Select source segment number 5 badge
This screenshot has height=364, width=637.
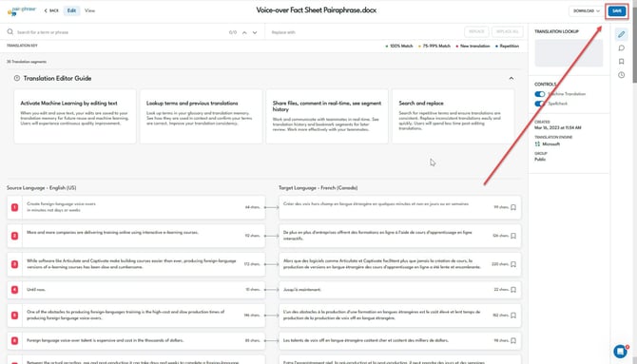14,316
